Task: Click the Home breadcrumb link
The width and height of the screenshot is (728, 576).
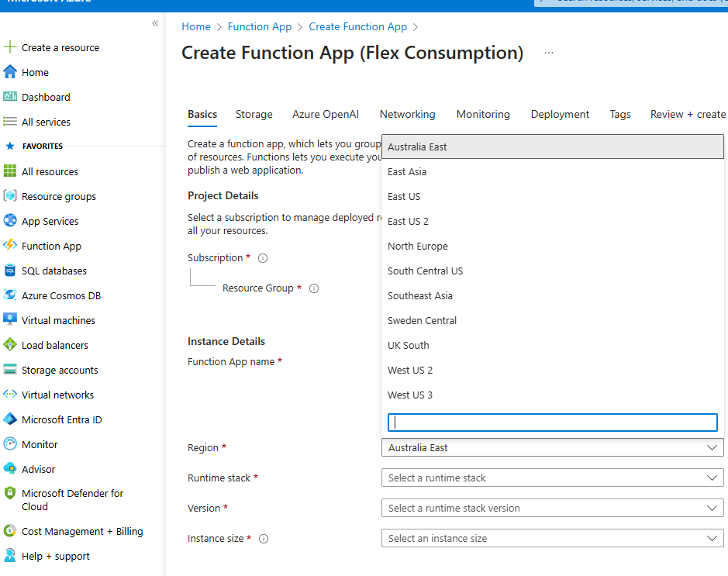Action: [196, 26]
